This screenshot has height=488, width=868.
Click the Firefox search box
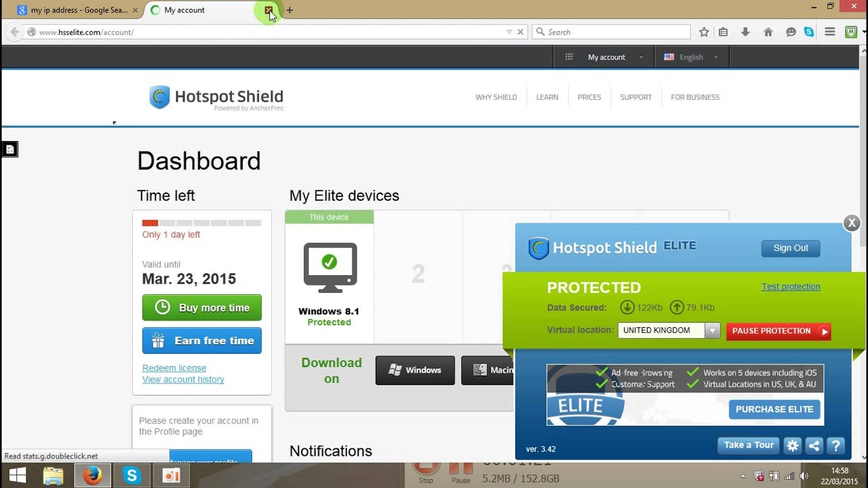[611, 32]
